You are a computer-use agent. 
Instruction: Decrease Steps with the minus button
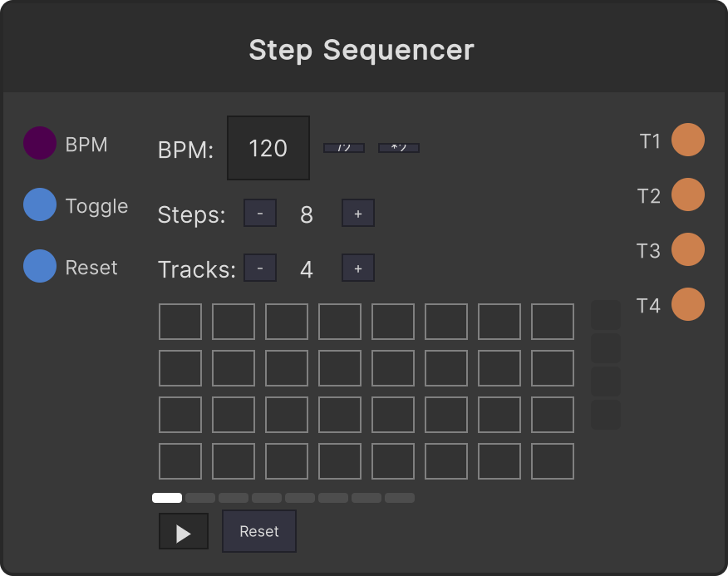pyautogui.click(x=260, y=213)
